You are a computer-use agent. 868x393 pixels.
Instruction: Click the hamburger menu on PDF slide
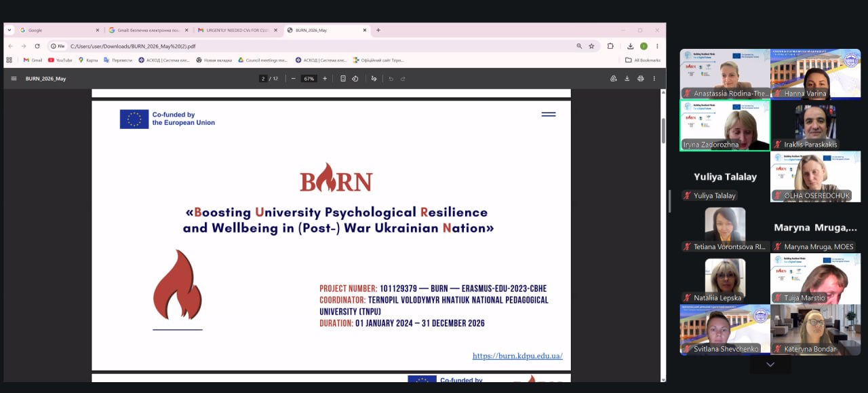tap(549, 114)
